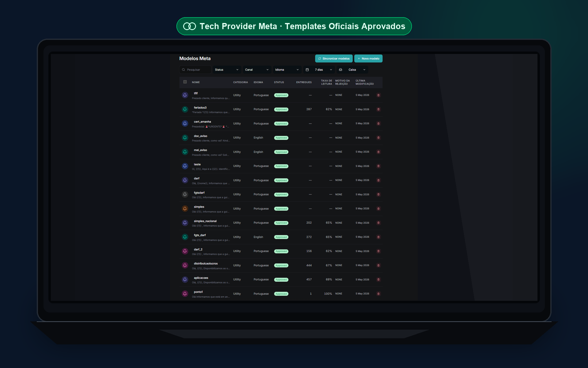Click Approved badge in fgts_darf row
This screenshot has width=588, height=368.
pyautogui.click(x=281, y=237)
